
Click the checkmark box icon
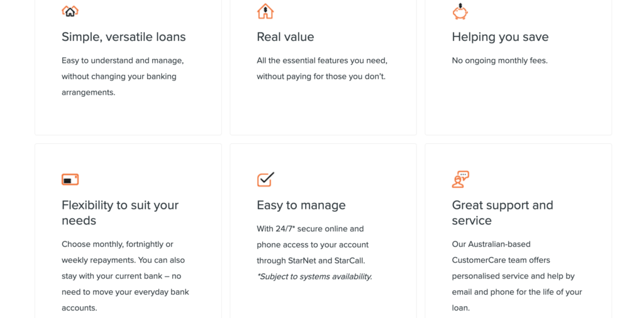pyautogui.click(x=266, y=179)
